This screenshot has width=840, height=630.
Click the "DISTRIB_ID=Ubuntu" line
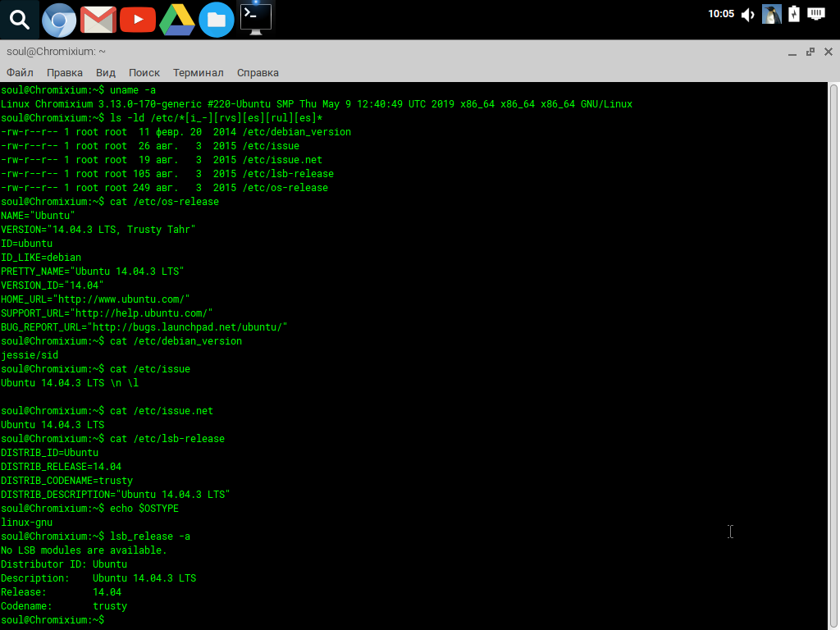point(50,452)
